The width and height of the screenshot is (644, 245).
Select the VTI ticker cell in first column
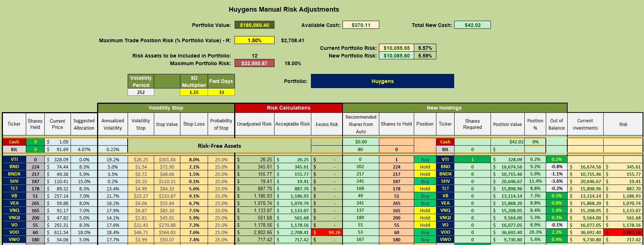click(14, 159)
